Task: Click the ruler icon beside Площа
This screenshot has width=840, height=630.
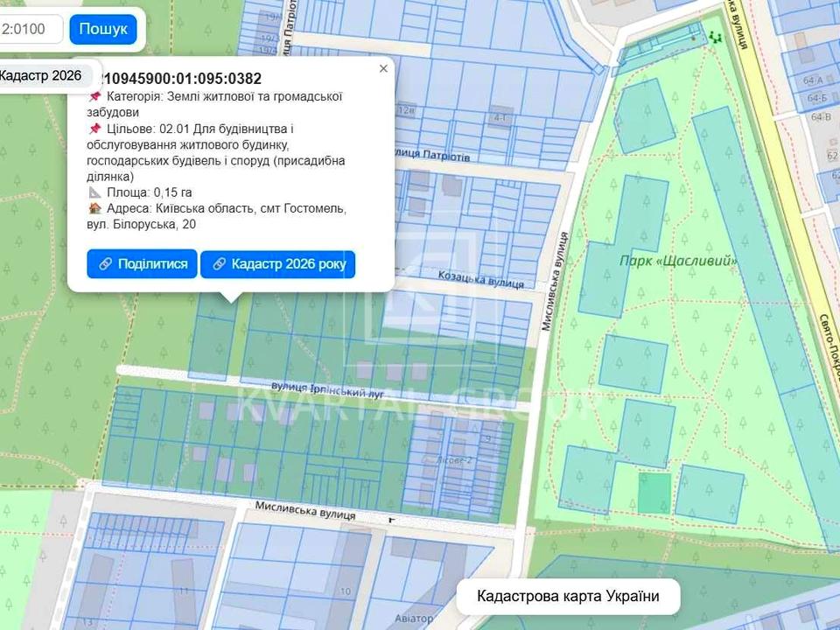Action: (x=95, y=192)
